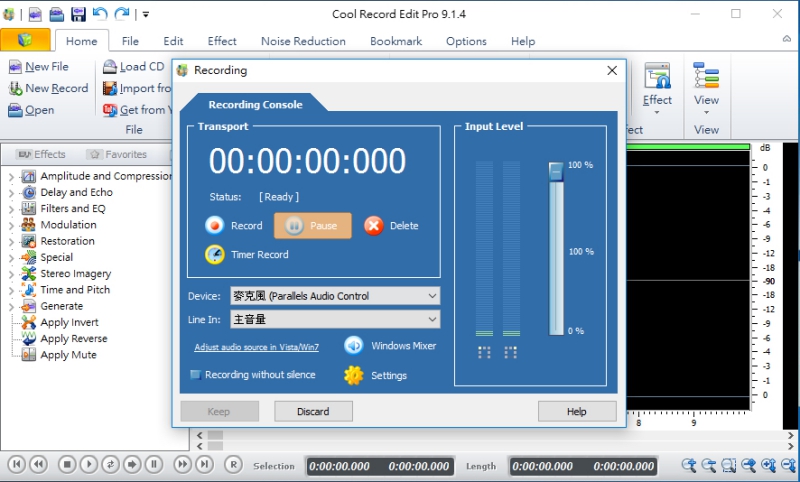The image size is (800, 482).
Task: Click the Load CD ribbon icon
Action: (109, 67)
